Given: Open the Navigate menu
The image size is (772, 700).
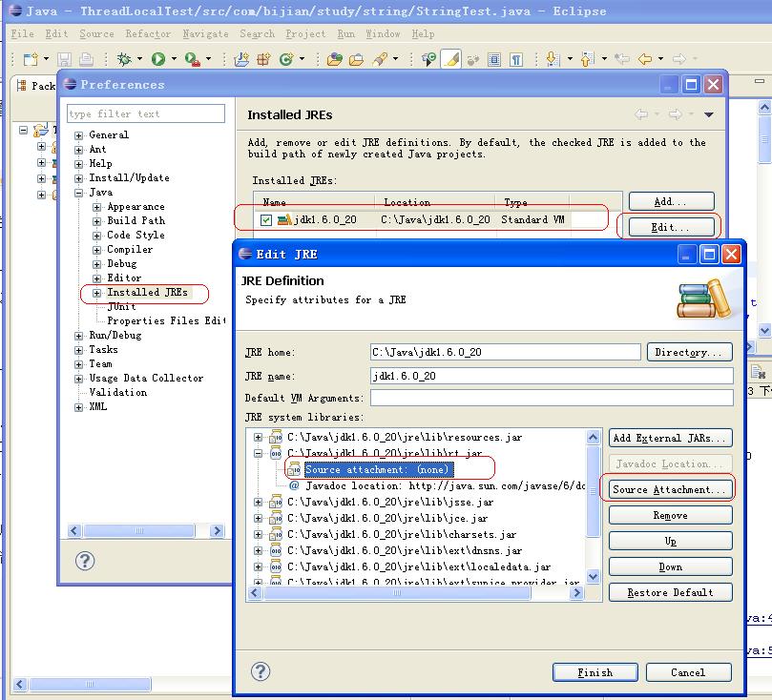Looking at the screenshot, I should pyautogui.click(x=205, y=34).
